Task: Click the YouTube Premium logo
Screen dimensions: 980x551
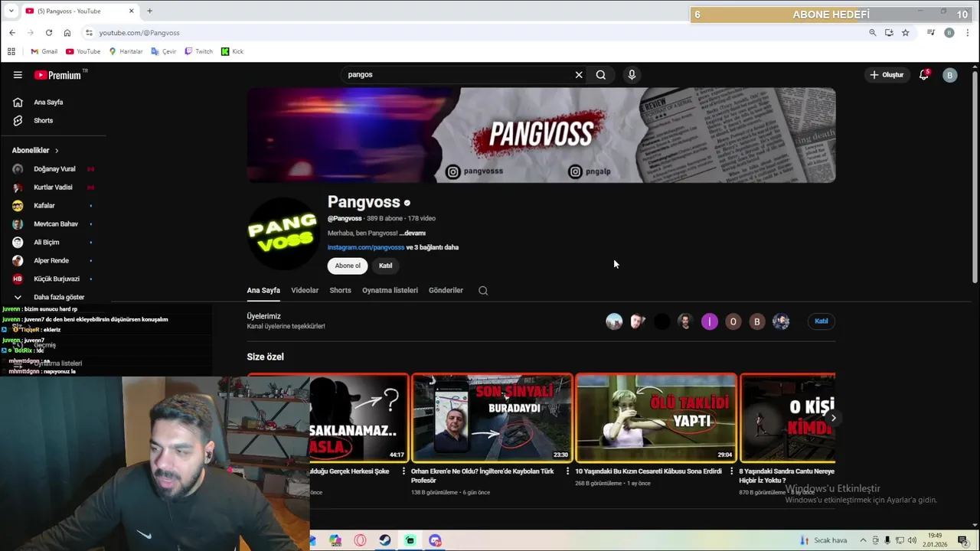Action: coord(57,75)
